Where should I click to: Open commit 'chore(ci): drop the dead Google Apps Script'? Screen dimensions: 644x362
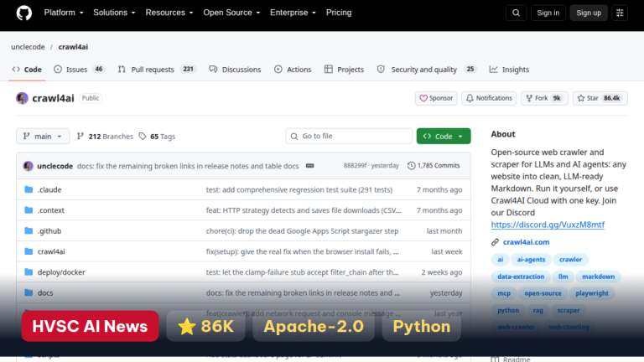tap(302, 230)
